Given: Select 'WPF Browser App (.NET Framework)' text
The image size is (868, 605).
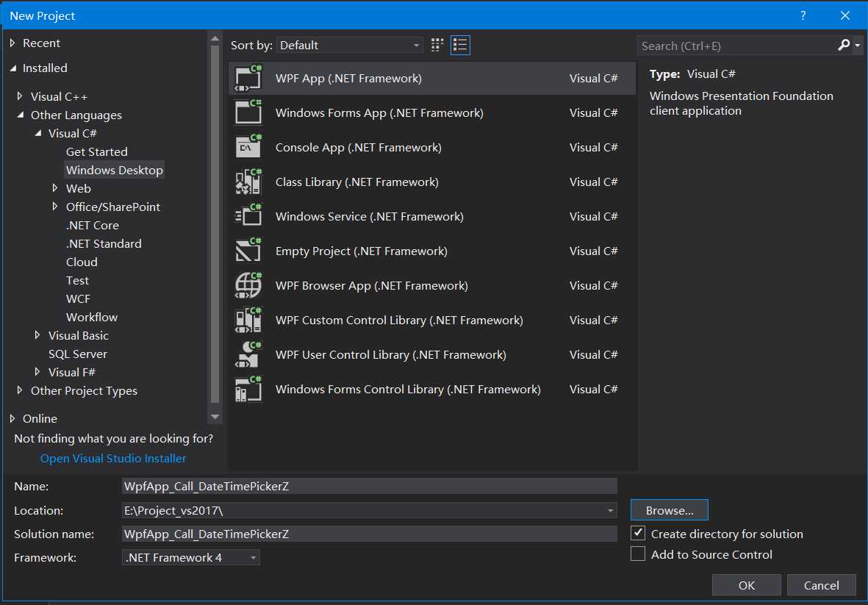Looking at the screenshot, I should 371,286.
